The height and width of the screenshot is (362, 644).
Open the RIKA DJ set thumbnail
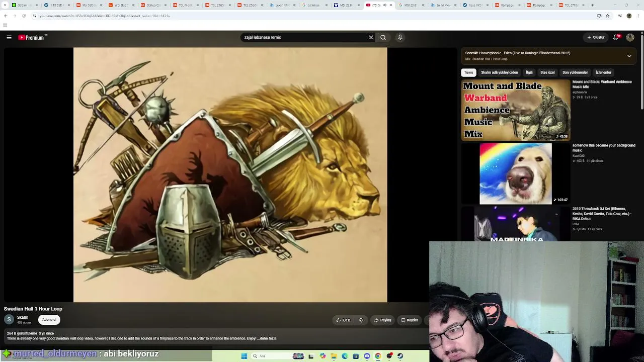pyautogui.click(x=516, y=224)
